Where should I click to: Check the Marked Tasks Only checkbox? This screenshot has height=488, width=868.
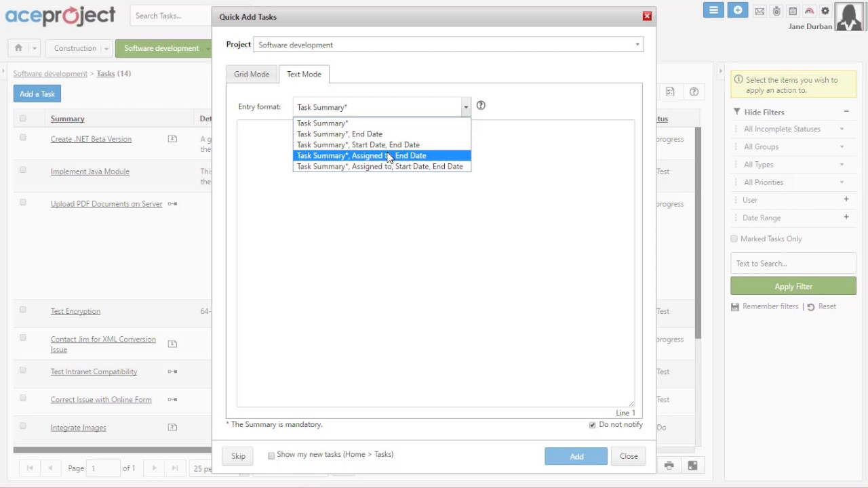pyautogui.click(x=734, y=239)
